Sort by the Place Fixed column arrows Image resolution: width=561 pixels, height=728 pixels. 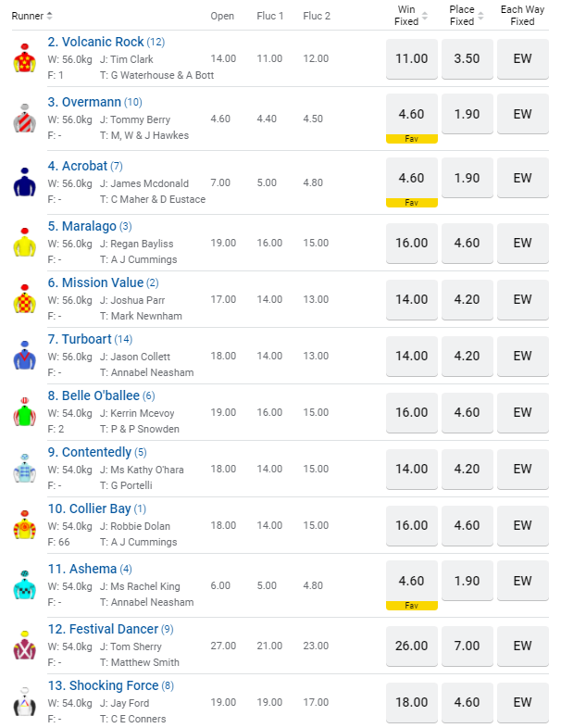[x=481, y=16]
